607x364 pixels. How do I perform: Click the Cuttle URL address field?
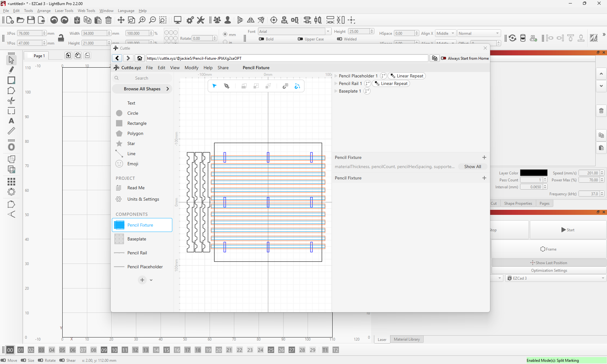pos(287,58)
